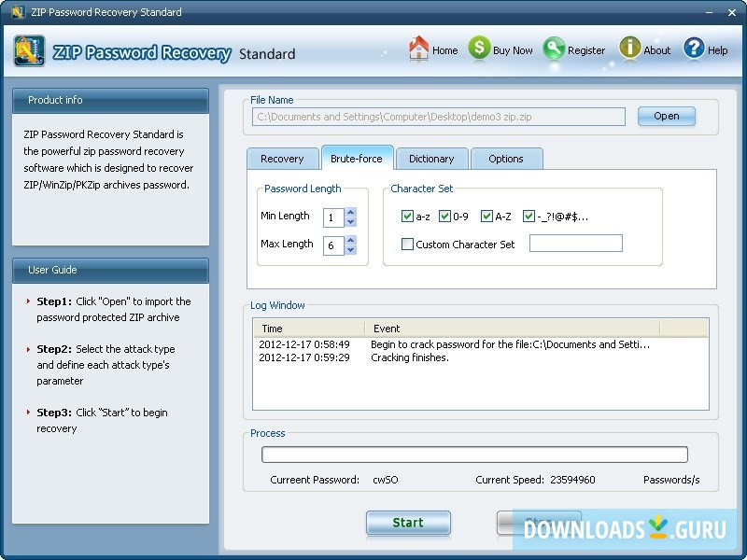Open the Options tab
Screen dimensions: 747x560
[506, 159]
